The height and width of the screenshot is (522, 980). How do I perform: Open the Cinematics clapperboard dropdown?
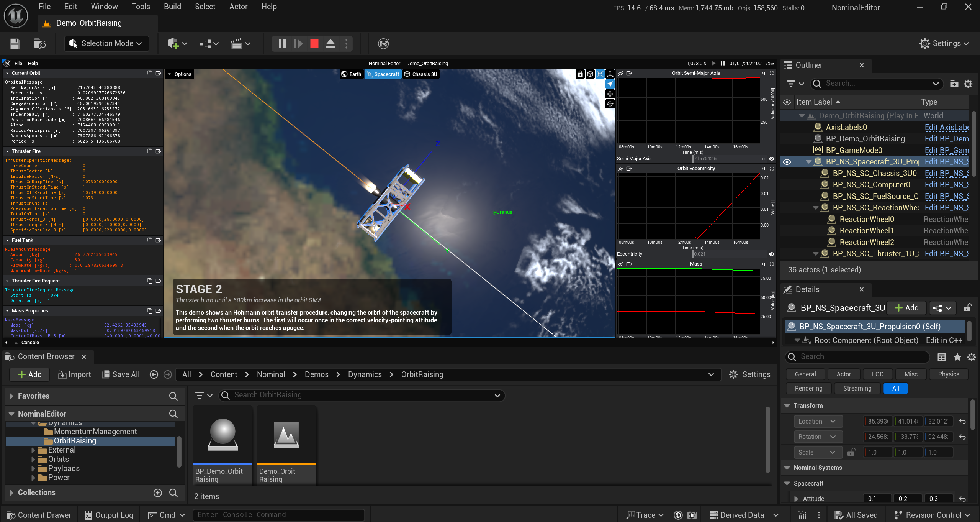point(241,44)
